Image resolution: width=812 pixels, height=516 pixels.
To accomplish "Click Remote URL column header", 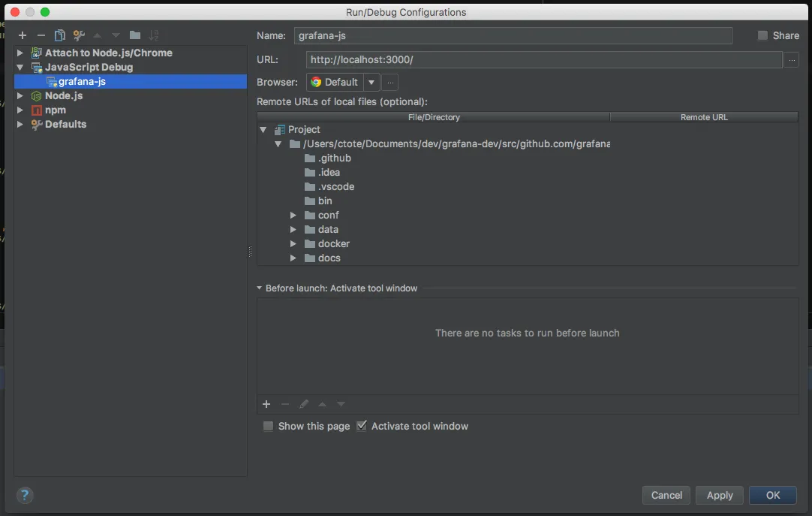I will [x=704, y=117].
